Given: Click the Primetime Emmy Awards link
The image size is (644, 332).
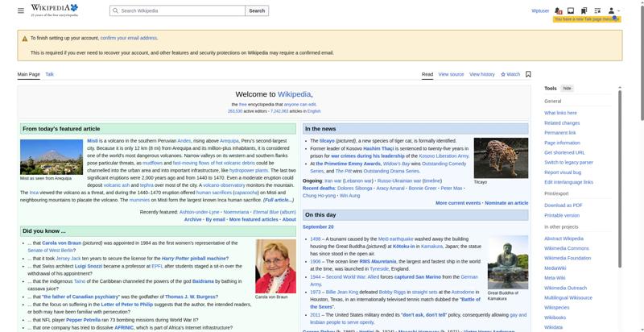Looking at the screenshot, I should 348,164.
